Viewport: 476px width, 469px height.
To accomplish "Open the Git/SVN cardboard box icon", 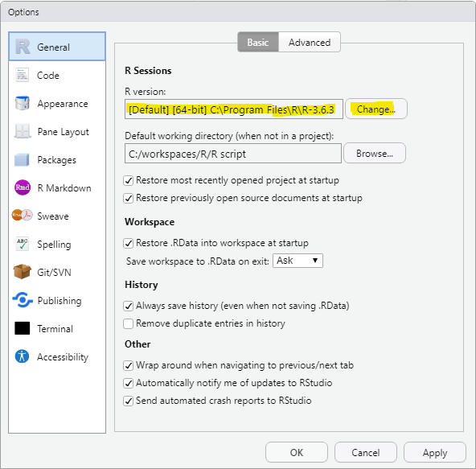I will click(23, 272).
